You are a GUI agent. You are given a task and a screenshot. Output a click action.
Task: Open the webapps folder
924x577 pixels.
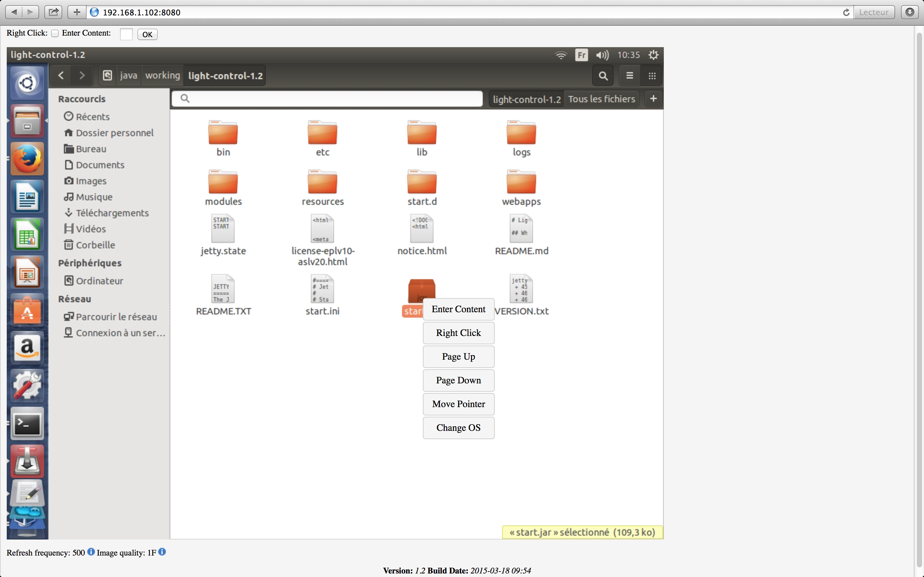pyautogui.click(x=521, y=183)
